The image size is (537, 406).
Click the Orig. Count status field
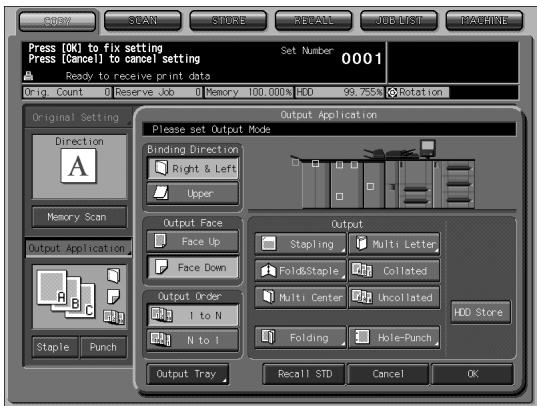[x=67, y=93]
